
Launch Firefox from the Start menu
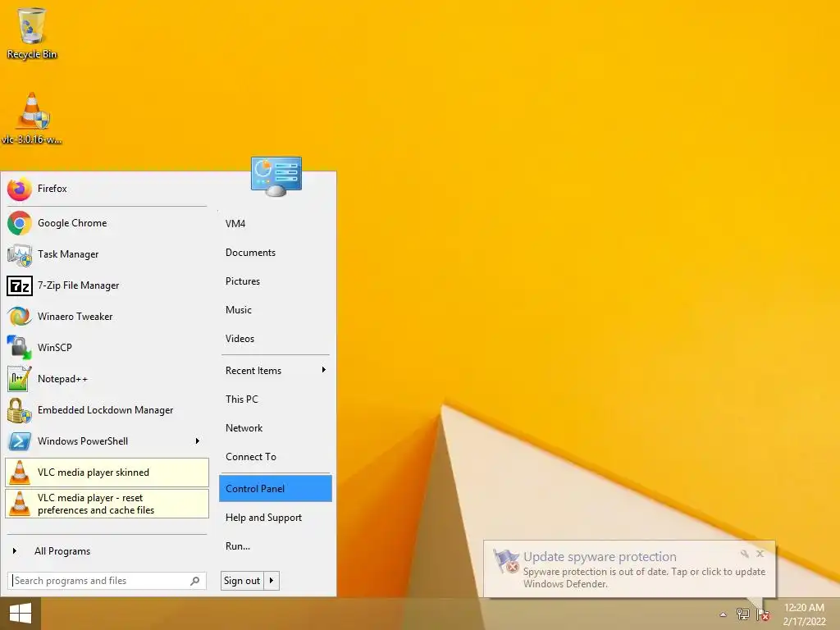106,189
